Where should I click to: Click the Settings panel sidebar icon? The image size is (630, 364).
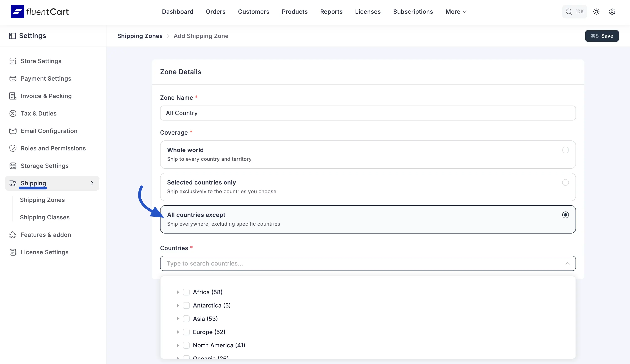(x=12, y=36)
